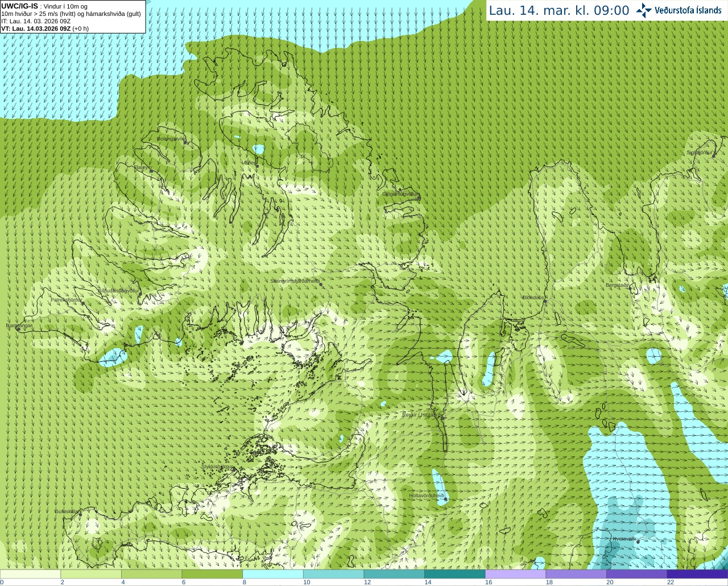Click the Holtavörðuheiði station dot

point(446,499)
